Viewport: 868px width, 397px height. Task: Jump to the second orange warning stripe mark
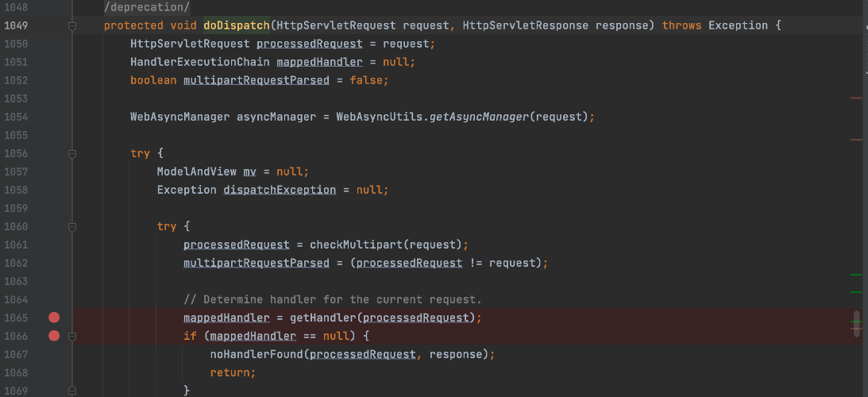pos(856,140)
